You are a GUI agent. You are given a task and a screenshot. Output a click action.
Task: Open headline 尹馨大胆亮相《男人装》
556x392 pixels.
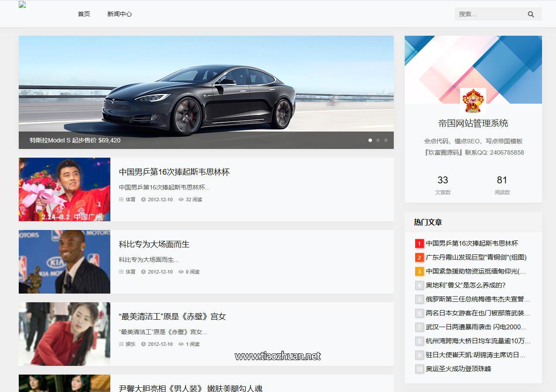click(x=191, y=388)
